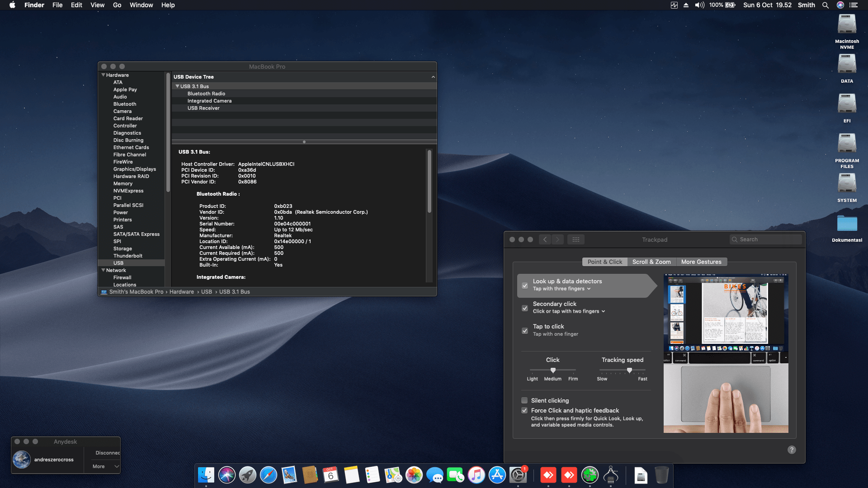Disable Force Click and haptic feedback
This screenshot has height=488, width=868.
click(x=524, y=410)
